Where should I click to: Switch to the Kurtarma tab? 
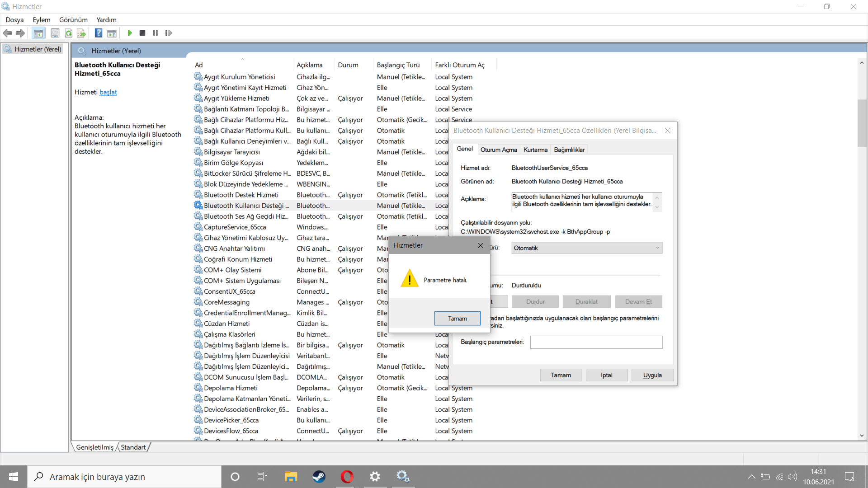[535, 150]
